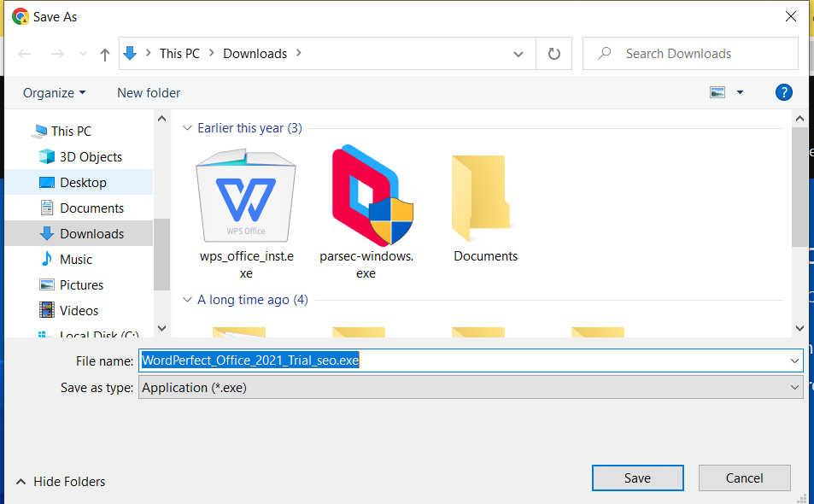Change the folder view layout icon

[x=717, y=91]
